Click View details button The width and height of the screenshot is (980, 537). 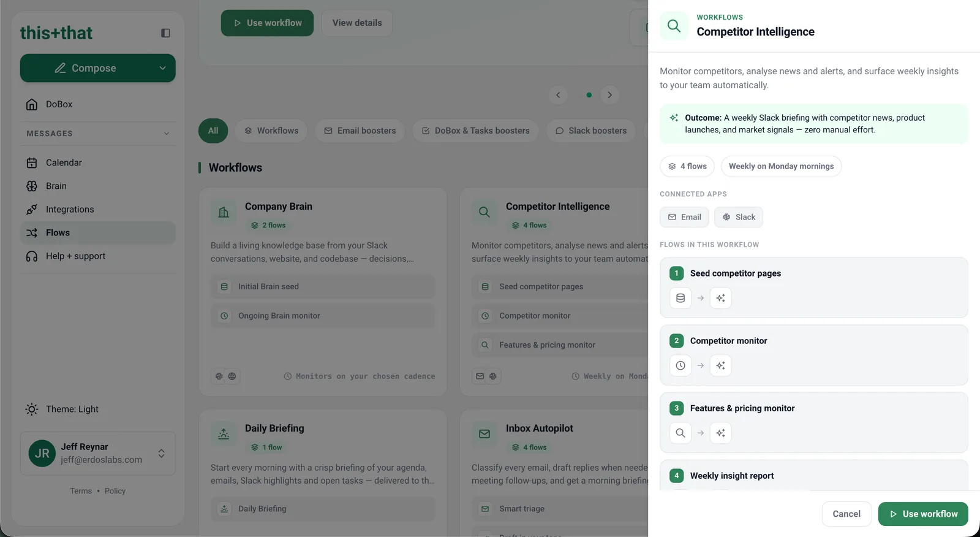pyautogui.click(x=357, y=23)
